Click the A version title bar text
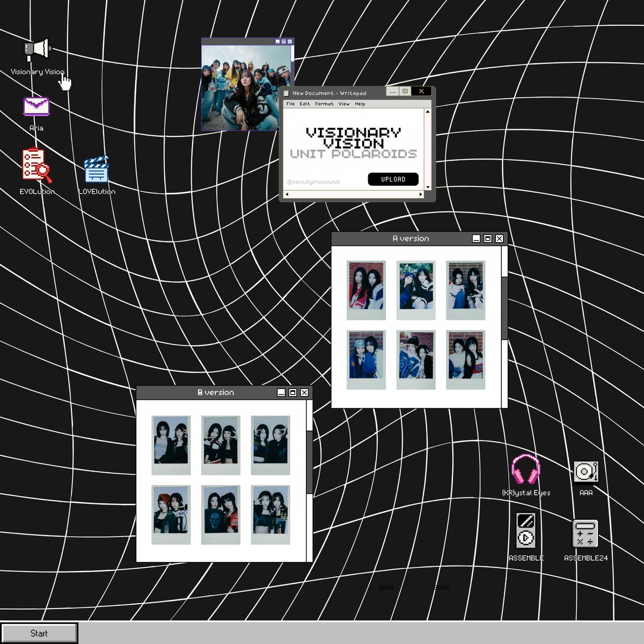This screenshot has height=644, width=644. (411, 238)
